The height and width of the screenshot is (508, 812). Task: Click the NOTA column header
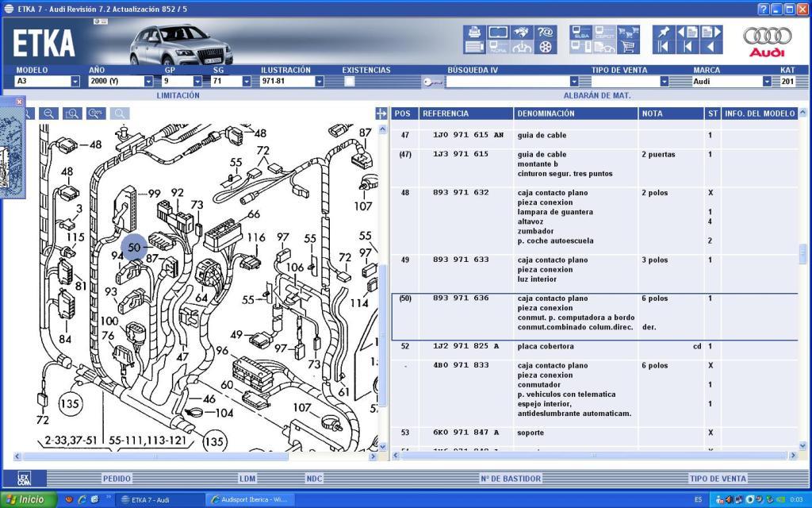[671, 114]
